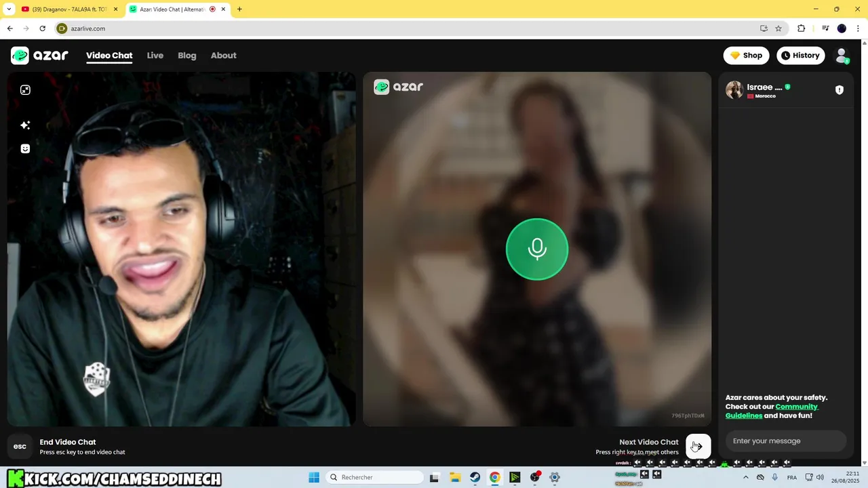Open Chrome extensions puzzle icon
This screenshot has width=868, height=488.
(x=802, y=28)
